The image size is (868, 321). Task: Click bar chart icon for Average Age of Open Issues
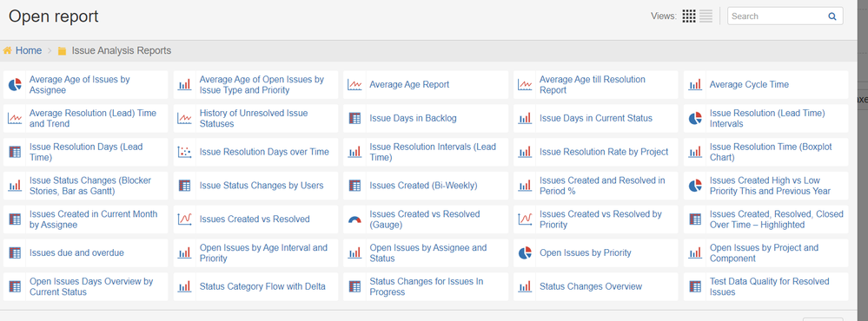click(x=184, y=84)
